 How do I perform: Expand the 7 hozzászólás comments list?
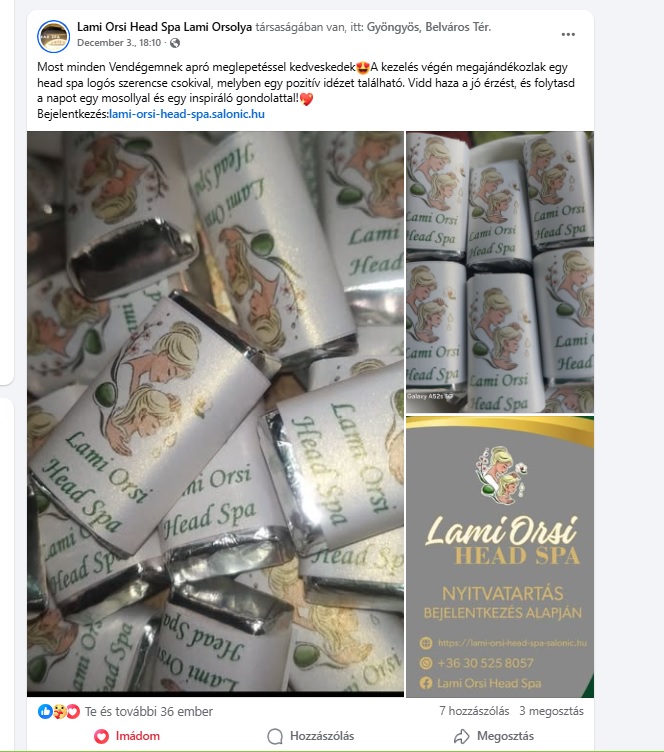click(474, 711)
